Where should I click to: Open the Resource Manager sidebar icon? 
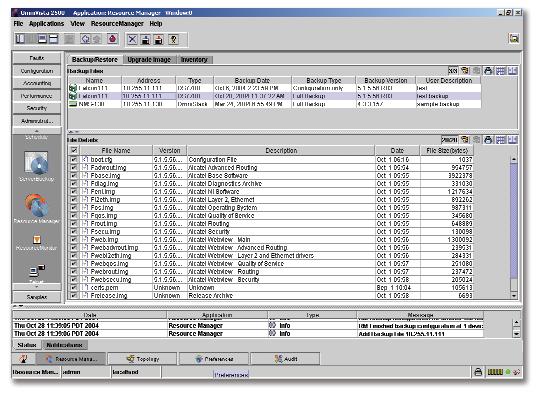36,206
